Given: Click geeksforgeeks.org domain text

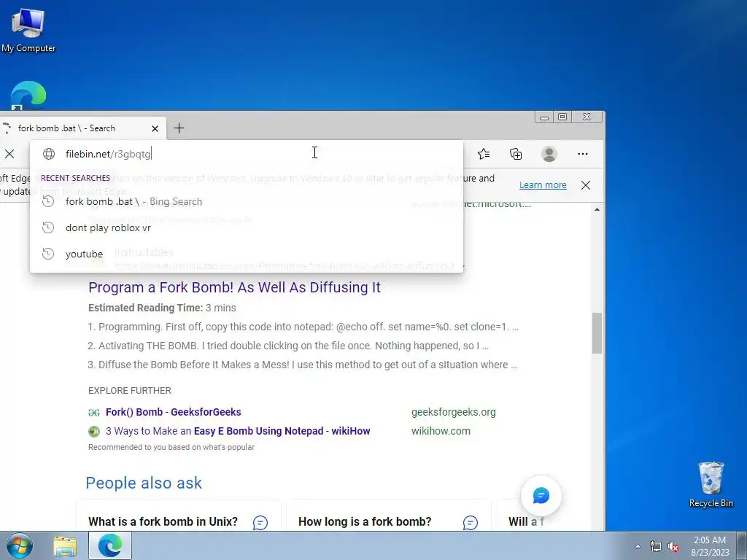Looking at the screenshot, I should click(454, 412).
